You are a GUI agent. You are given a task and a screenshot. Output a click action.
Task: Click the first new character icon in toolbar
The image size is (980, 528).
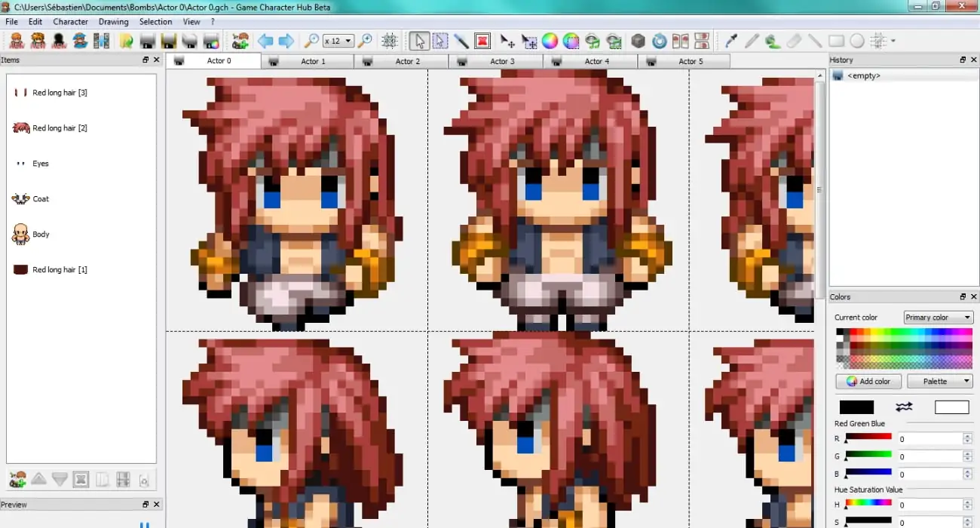tap(16, 41)
